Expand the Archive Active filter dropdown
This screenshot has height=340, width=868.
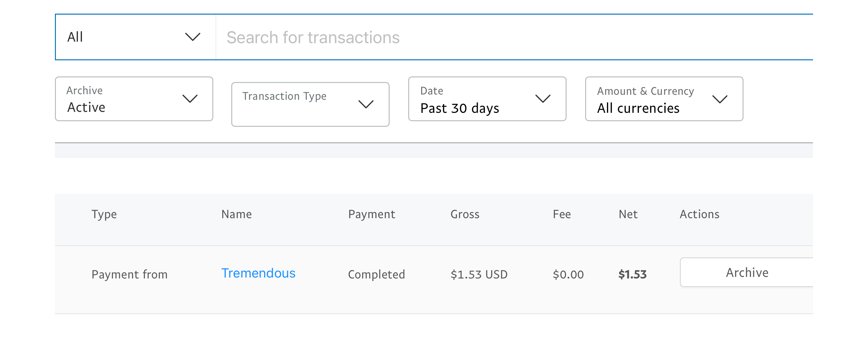[134, 99]
